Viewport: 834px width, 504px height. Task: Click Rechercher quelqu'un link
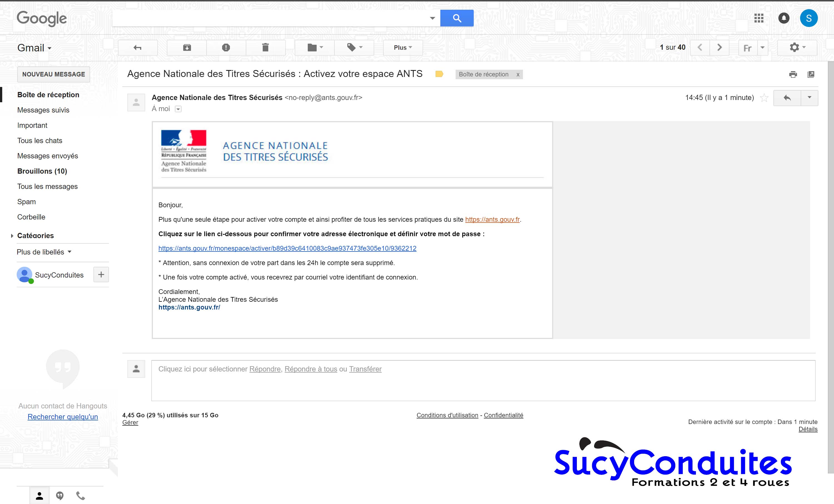pos(63,417)
